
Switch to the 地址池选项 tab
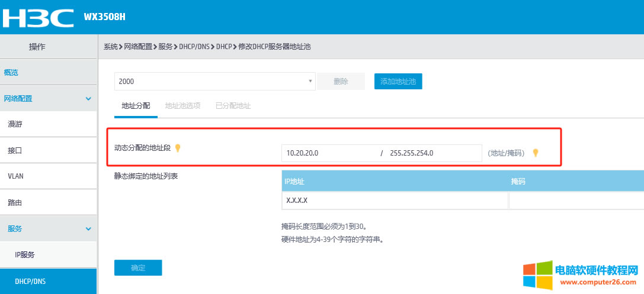pos(182,106)
